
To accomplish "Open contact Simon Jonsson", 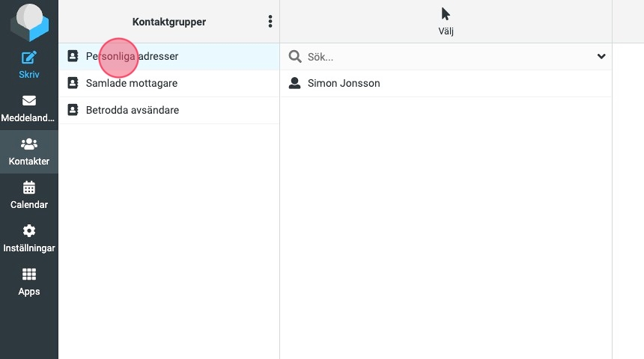I will pos(344,83).
